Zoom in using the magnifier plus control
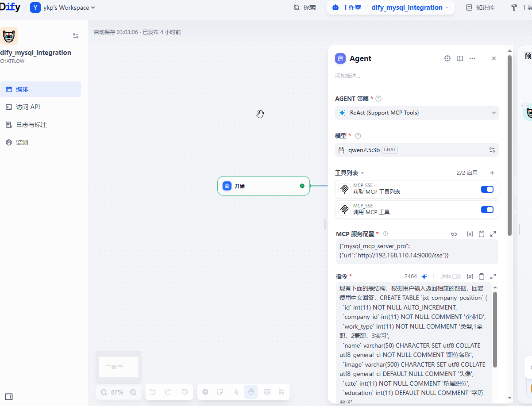This screenshot has height=406, width=532. [133, 392]
